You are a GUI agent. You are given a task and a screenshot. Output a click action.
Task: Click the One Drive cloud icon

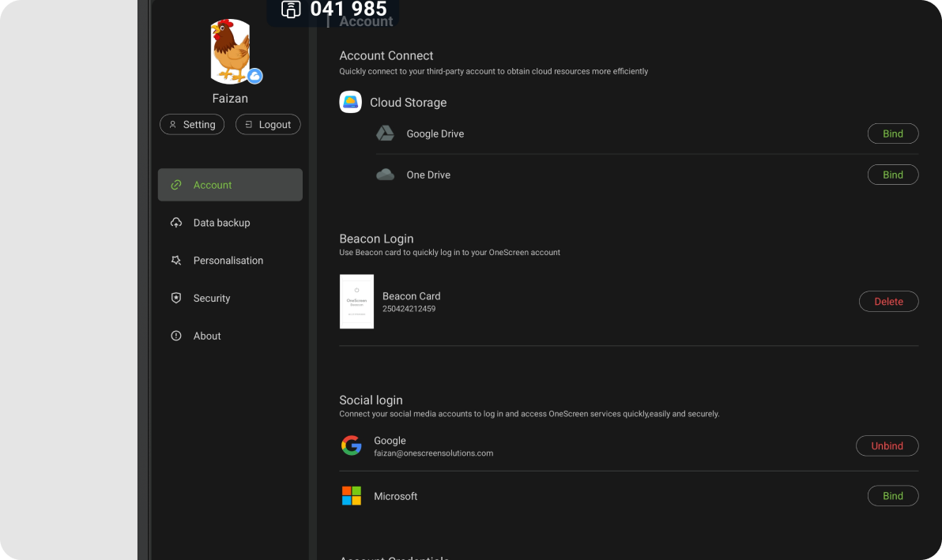[x=385, y=175]
